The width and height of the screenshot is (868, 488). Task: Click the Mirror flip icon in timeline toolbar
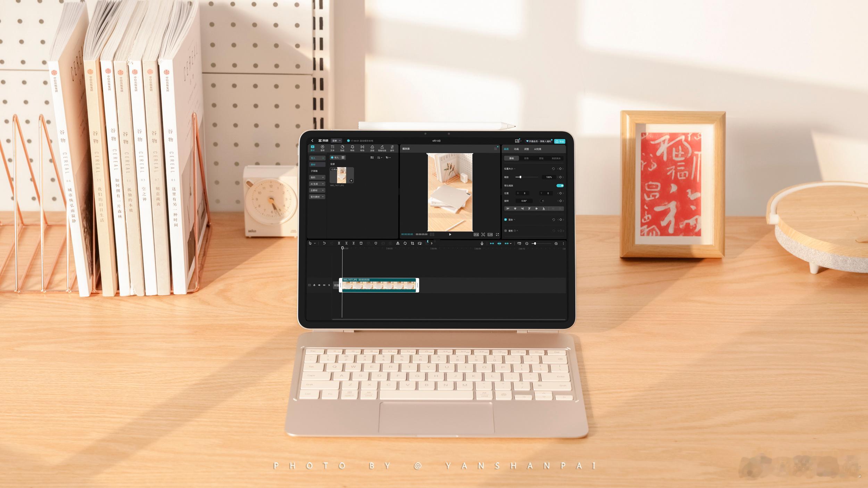point(398,243)
